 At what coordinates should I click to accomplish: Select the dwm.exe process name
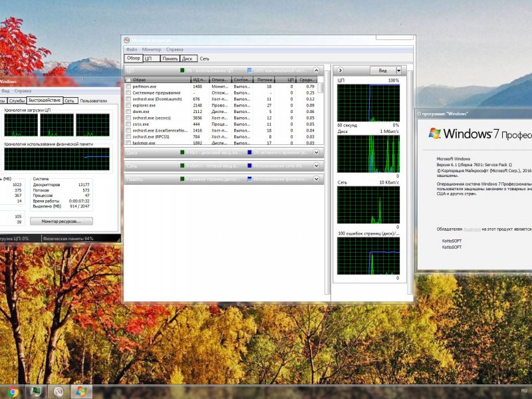tap(141, 112)
